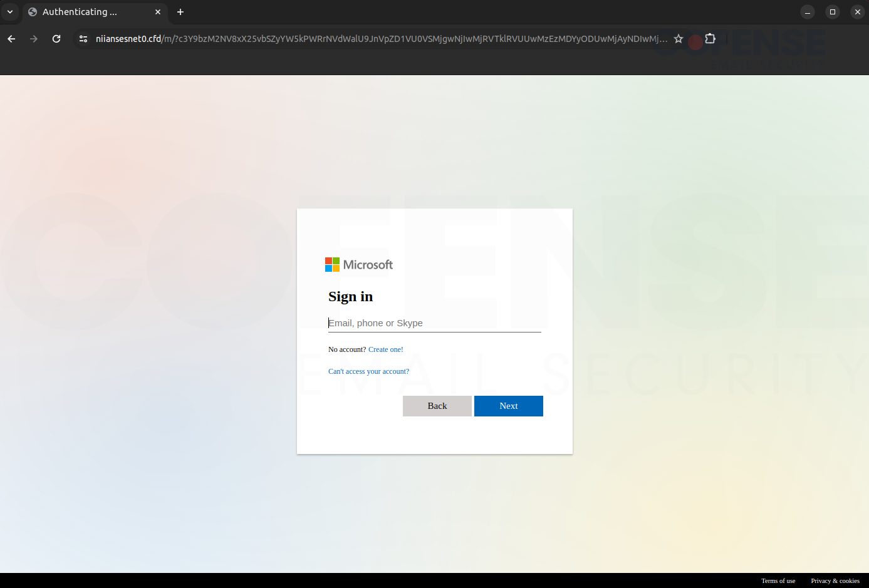Open Privacy & cookies link
869x588 pixels.
(835, 581)
